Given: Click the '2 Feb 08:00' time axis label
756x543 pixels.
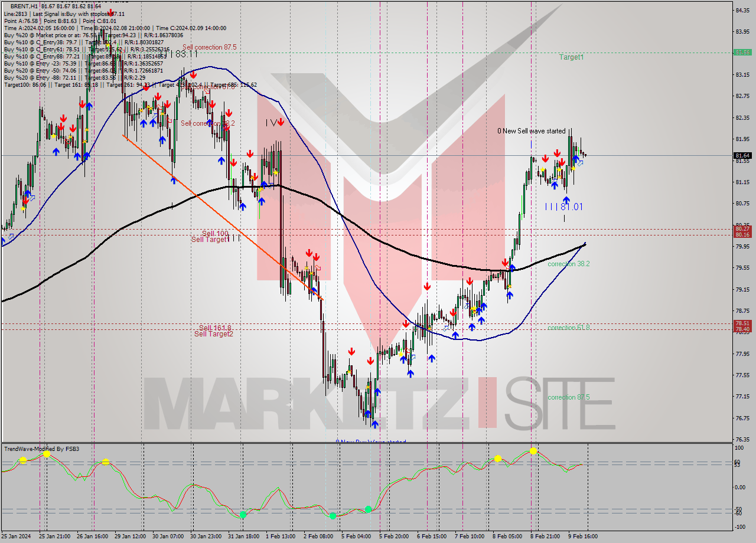Looking at the screenshot, I should (x=318, y=537).
